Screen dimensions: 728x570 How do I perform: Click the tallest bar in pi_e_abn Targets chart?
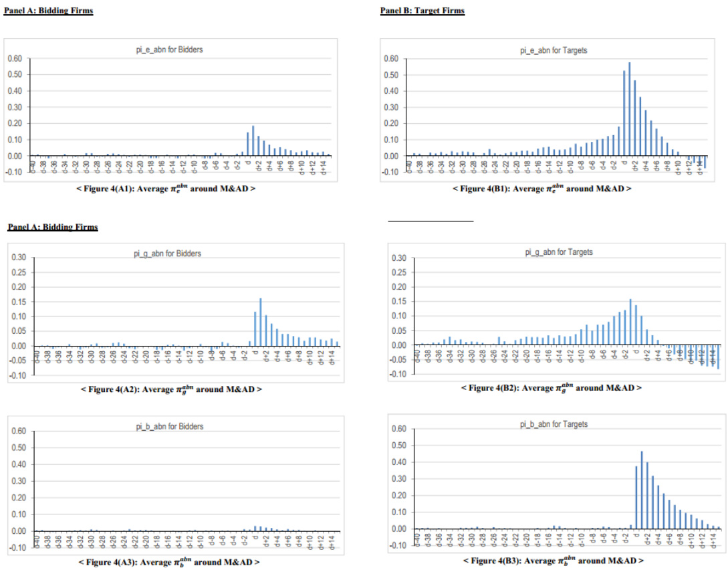point(630,110)
